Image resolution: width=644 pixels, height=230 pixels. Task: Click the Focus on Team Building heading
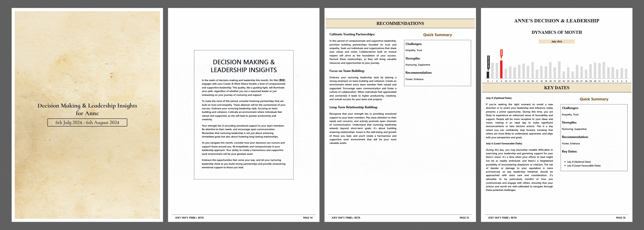click(x=347, y=71)
